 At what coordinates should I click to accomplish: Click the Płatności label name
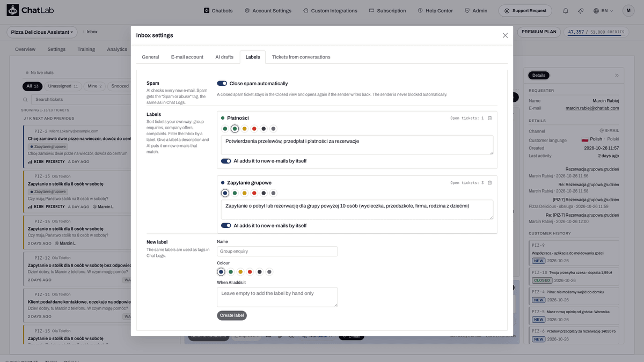coord(238,118)
